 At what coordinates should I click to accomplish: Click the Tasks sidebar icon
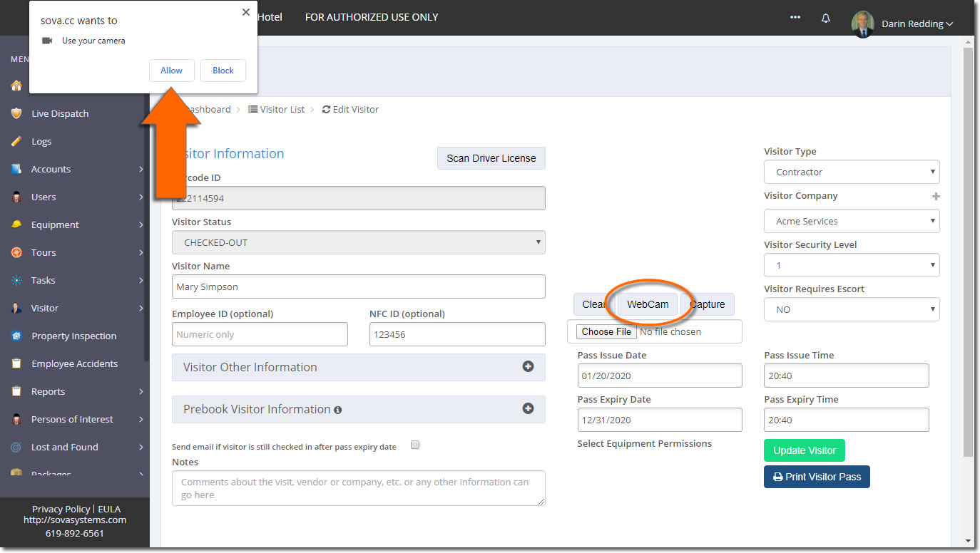[x=16, y=280]
